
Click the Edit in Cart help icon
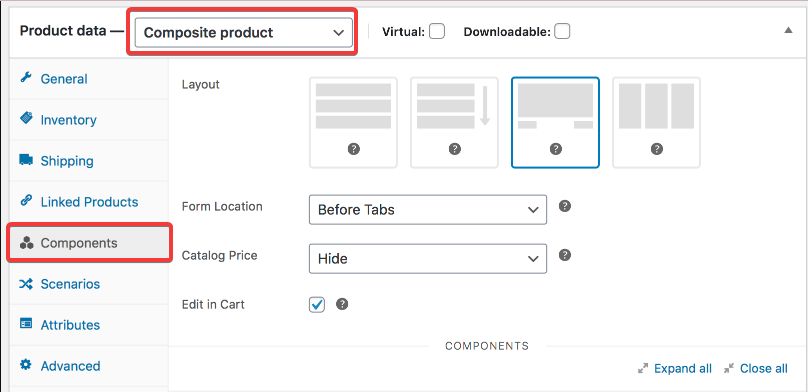click(342, 304)
